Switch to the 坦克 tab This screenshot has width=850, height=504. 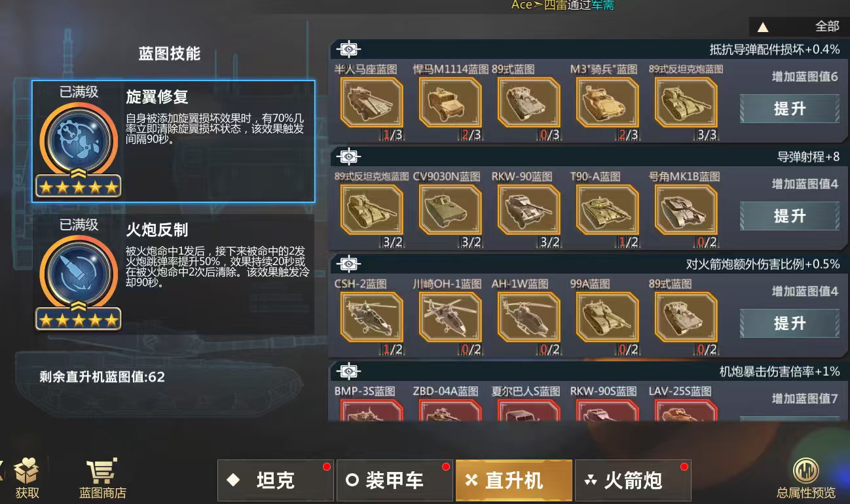pyautogui.click(x=276, y=481)
